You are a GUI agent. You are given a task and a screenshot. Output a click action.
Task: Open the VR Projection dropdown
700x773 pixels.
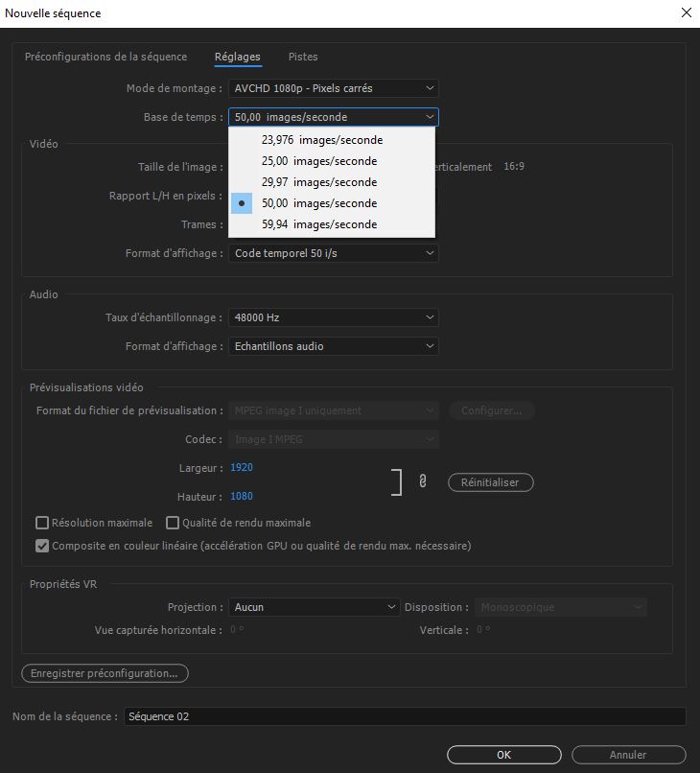click(314, 607)
